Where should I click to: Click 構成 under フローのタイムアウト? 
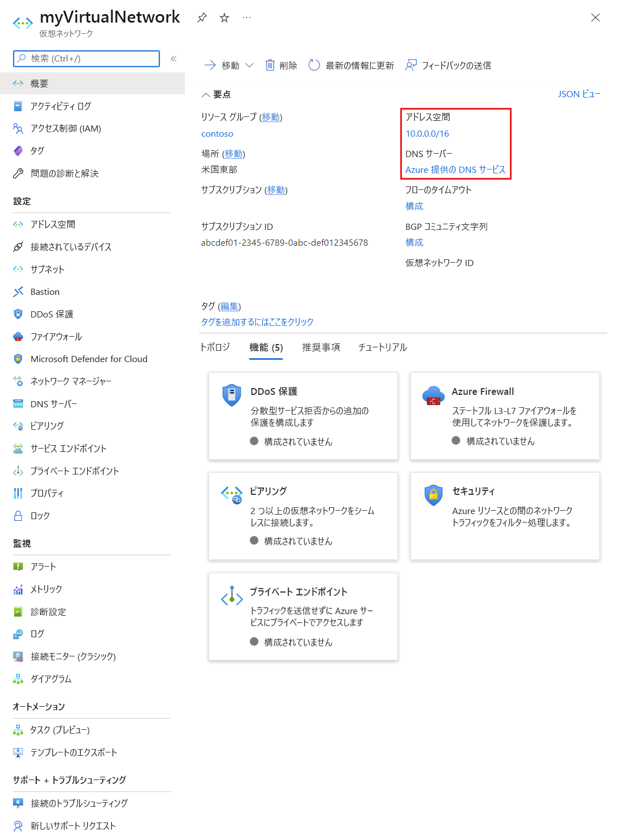click(414, 206)
